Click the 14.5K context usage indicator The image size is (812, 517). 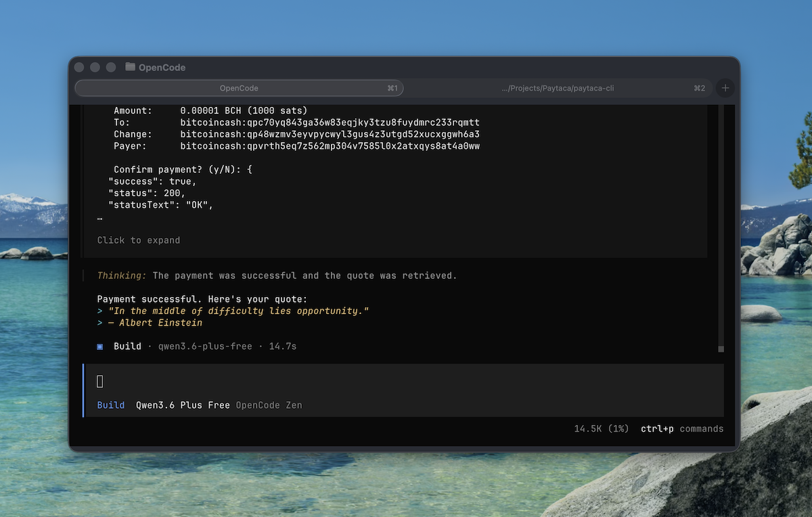600,428
